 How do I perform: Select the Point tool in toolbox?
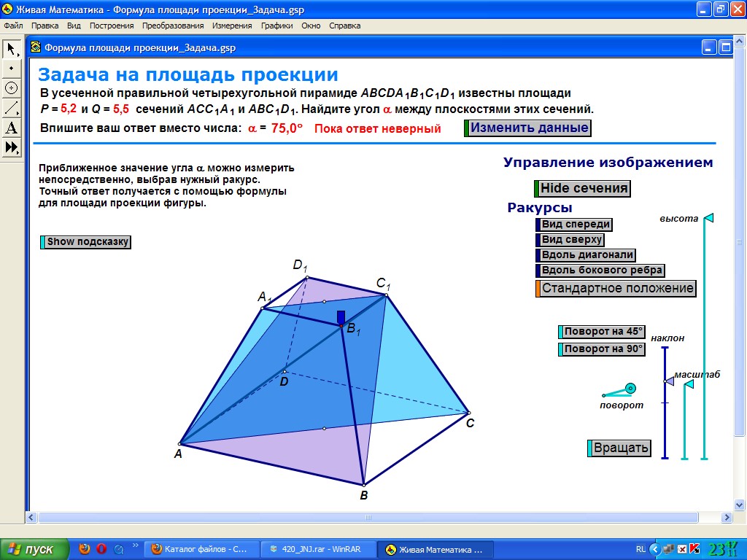point(12,68)
